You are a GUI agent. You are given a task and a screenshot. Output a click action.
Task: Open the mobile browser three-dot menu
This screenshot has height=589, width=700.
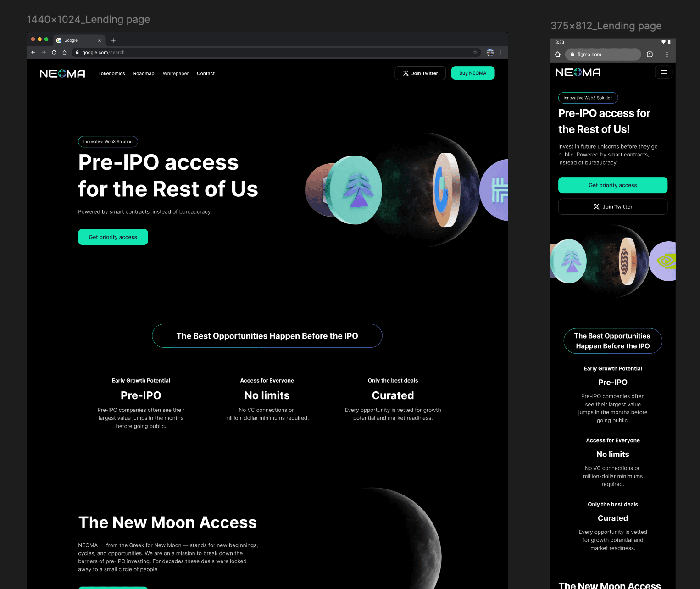667,54
